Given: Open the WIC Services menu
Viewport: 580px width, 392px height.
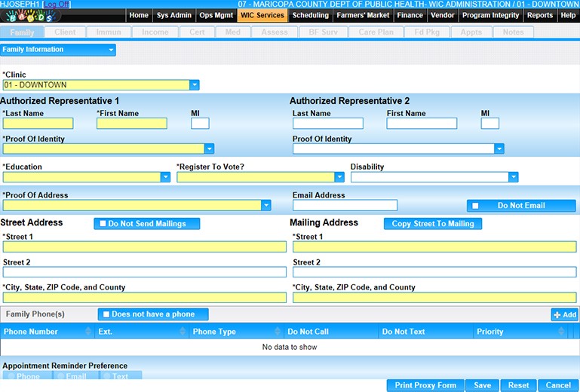Looking at the screenshot, I should (261, 15).
